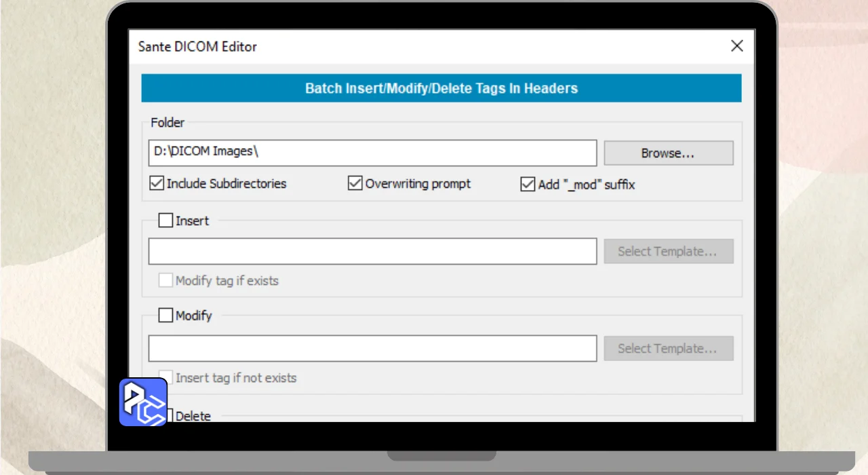Image resolution: width=868 pixels, height=475 pixels.
Task: Toggle the Include Subdirectories checkbox
Action: tap(157, 183)
